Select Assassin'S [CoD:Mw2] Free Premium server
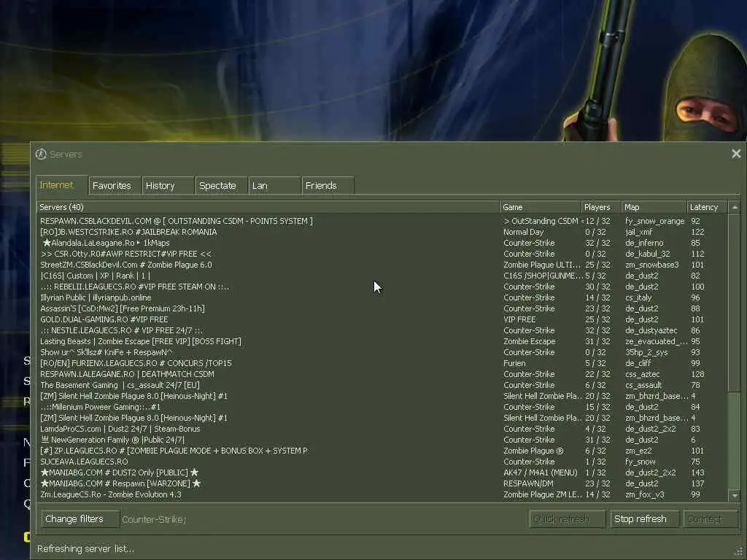Screen dimensions: 747x560 tap(384, 308)
